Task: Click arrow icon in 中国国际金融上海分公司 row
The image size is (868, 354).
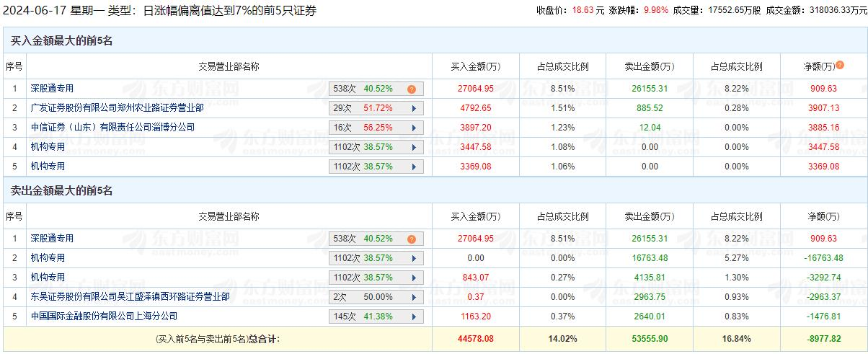Action: pyautogui.click(x=414, y=317)
